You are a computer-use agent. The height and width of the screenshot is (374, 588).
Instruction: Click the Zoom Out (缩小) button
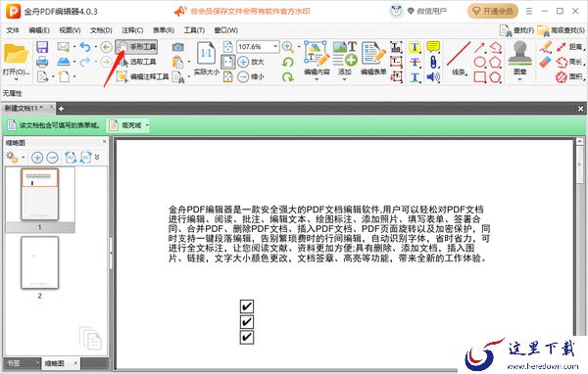pos(251,76)
